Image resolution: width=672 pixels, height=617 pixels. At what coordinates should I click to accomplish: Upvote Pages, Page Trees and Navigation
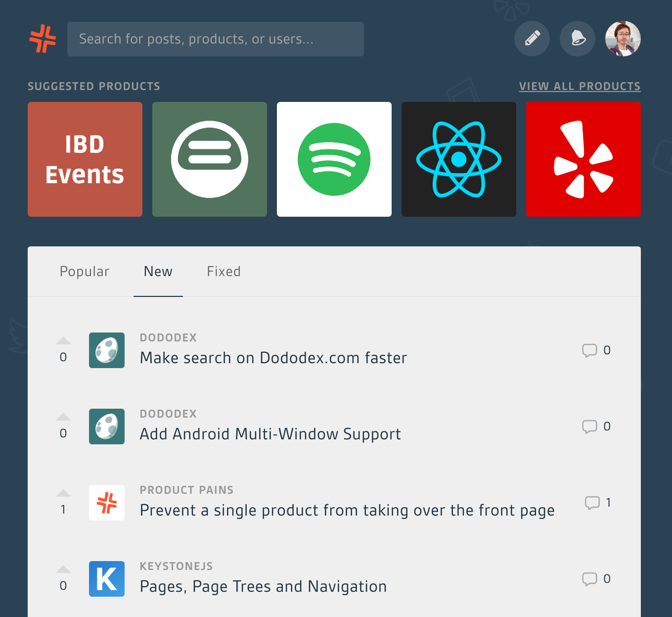(63, 569)
